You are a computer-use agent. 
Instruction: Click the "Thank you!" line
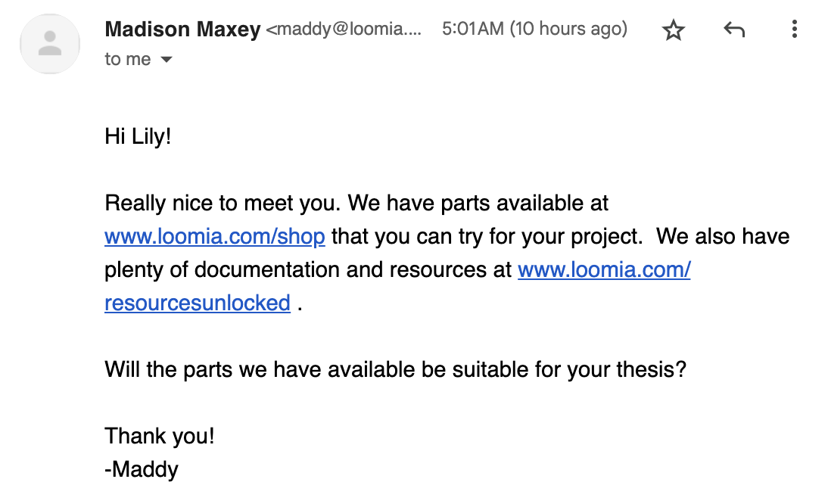click(x=160, y=437)
